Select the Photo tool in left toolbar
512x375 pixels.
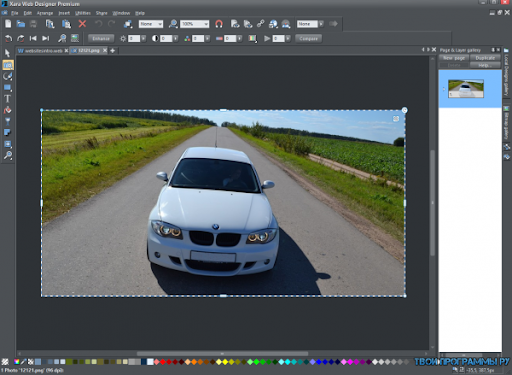coord(8,65)
